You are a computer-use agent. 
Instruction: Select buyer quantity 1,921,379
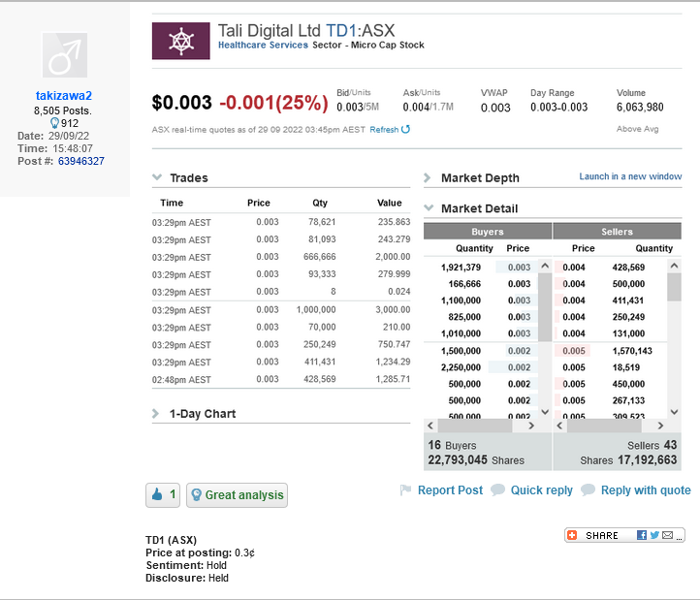click(x=461, y=268)
